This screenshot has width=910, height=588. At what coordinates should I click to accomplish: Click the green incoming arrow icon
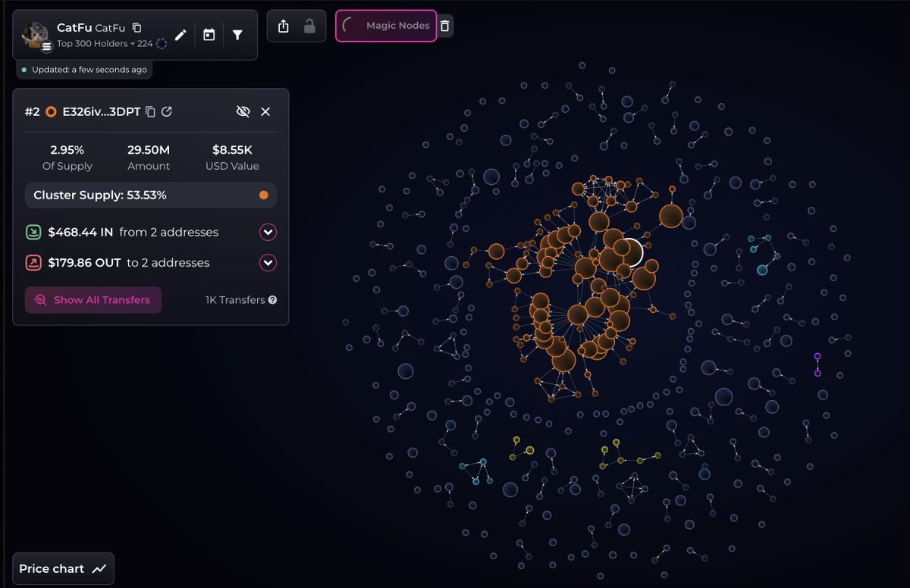tap(33, 233)
